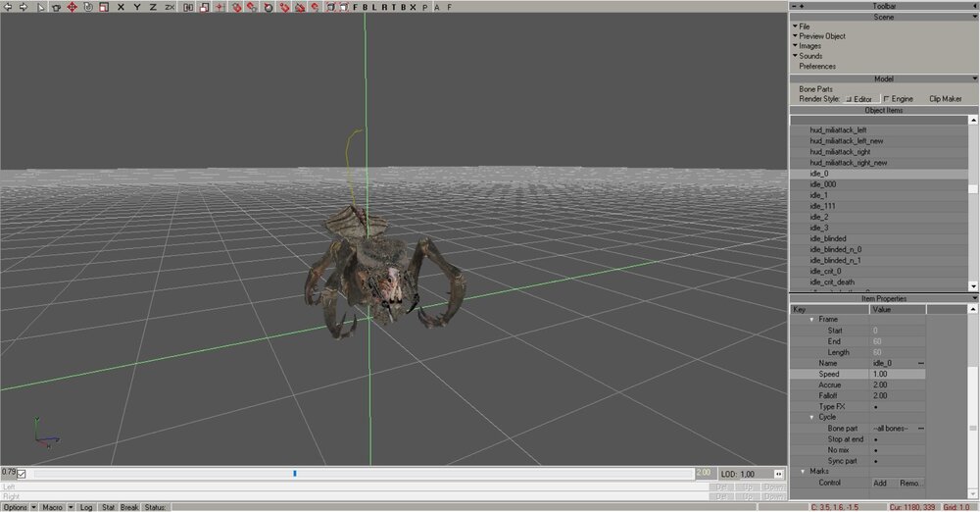Select the red Move tool icon

(x=72, y=7)
